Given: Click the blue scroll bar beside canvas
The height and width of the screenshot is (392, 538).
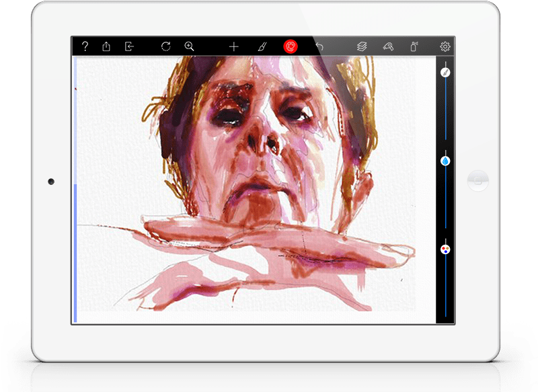Looking at the screenshot, I should click(x=75, y=253).
